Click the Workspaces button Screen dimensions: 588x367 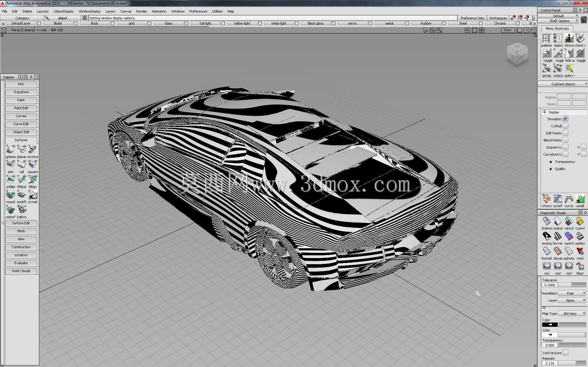[498, 18]
